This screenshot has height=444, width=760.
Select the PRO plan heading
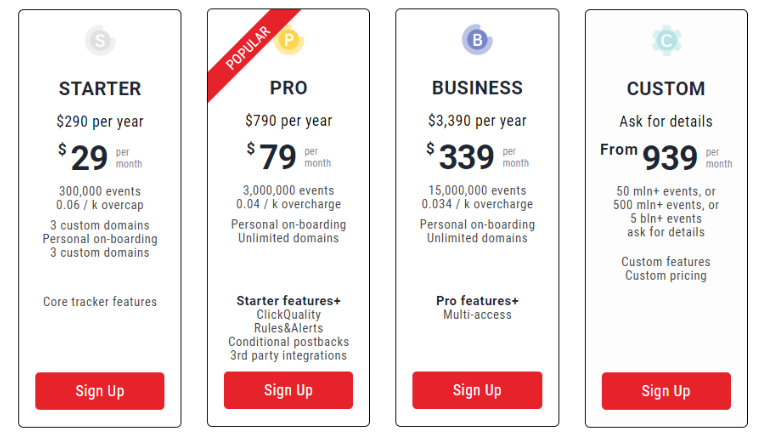click(x=289, y=88)
